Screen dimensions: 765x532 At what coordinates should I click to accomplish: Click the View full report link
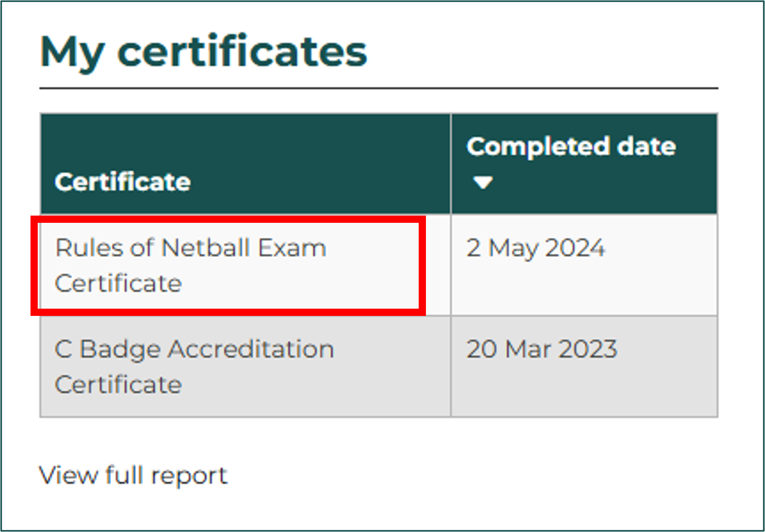click(x=133, y=475)
